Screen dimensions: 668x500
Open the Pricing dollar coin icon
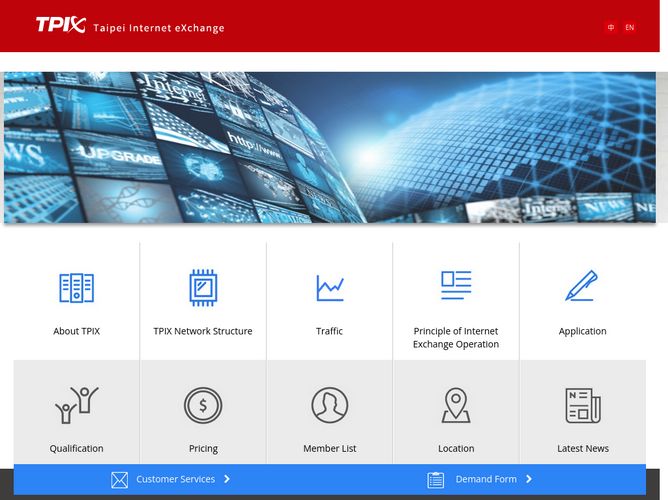tap(203, 405)
